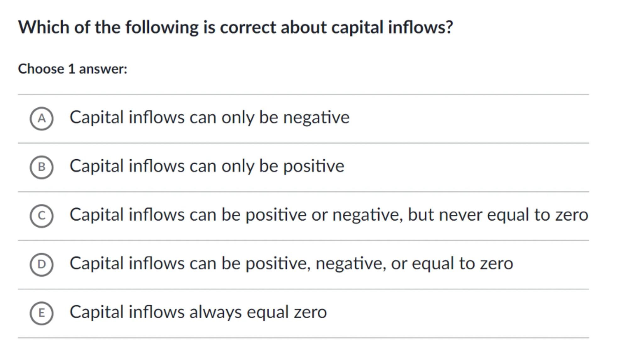Click the word 'positive' in option B
Viewport: 644px width, 351px height.
click(314, 166)
